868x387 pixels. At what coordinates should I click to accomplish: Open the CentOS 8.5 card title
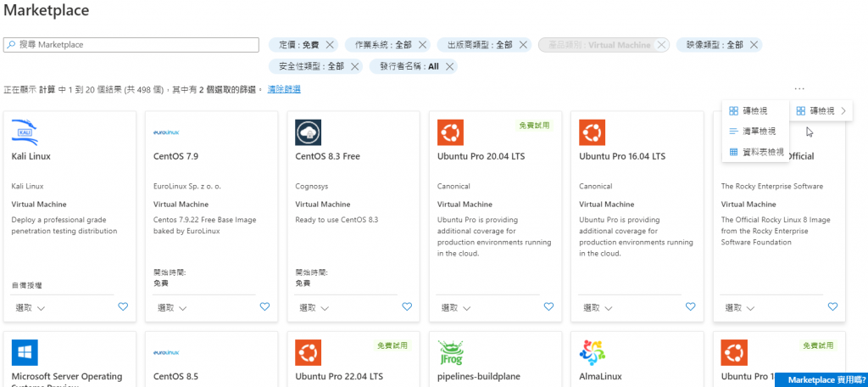[175, 377]
